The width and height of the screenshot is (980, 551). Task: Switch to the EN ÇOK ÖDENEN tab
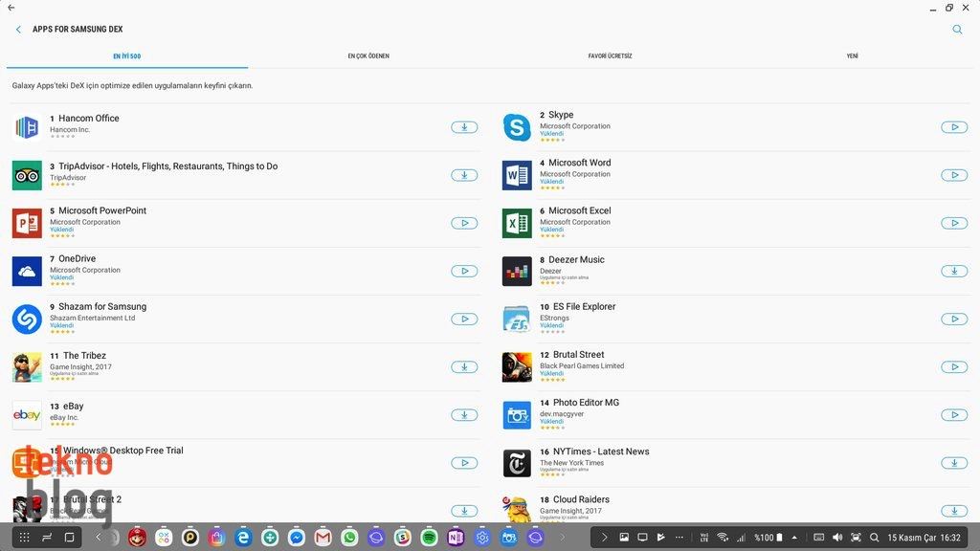(368, 56)
